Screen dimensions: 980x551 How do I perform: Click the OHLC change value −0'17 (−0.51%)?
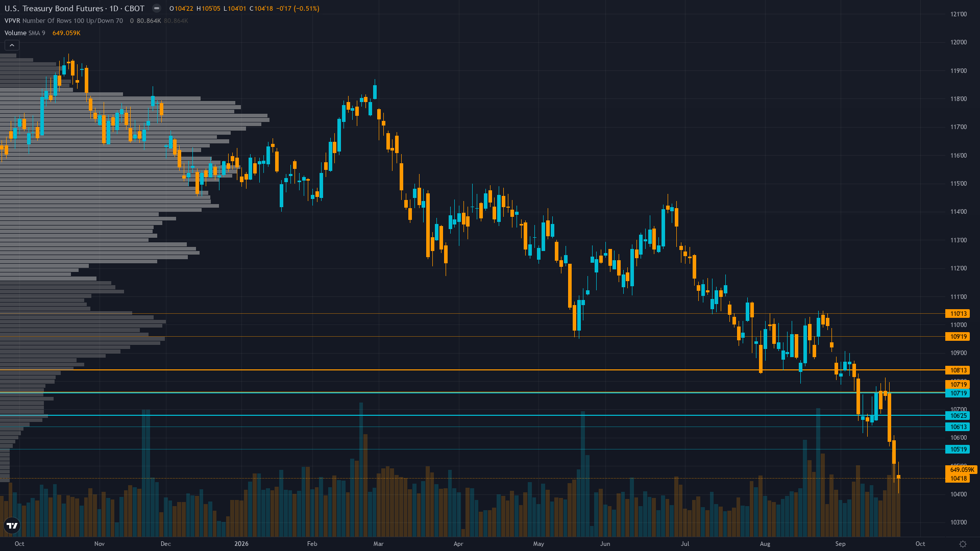[298, 9]
